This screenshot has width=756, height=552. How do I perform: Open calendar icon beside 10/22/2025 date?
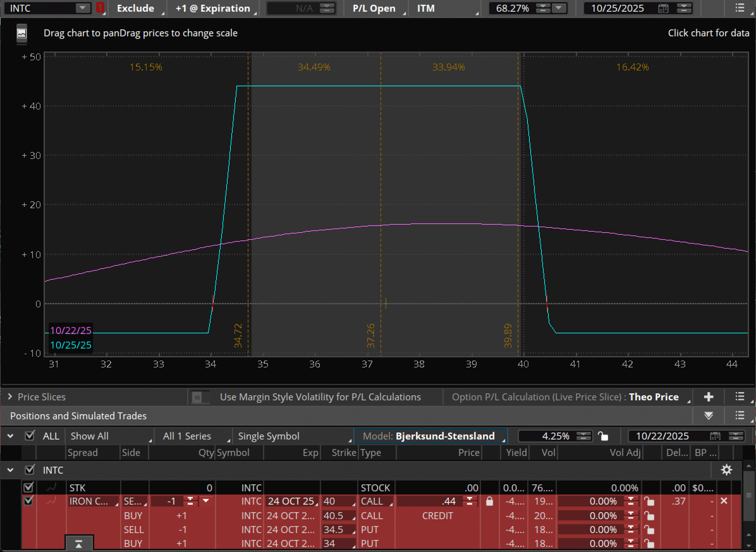tap(715, 436)
